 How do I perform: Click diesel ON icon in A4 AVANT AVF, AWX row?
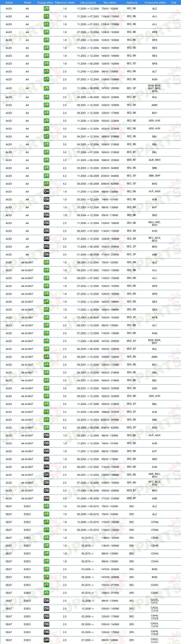(x=47, y=436)
